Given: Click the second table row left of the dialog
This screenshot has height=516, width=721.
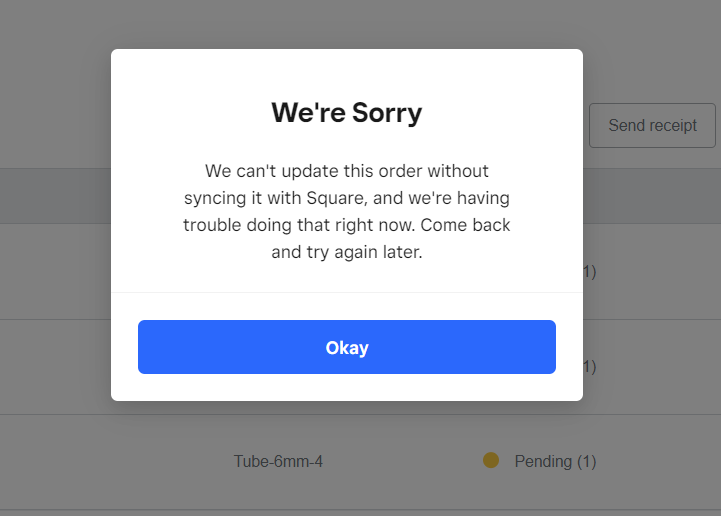Looking at the screenshot, I should point(55,367).
